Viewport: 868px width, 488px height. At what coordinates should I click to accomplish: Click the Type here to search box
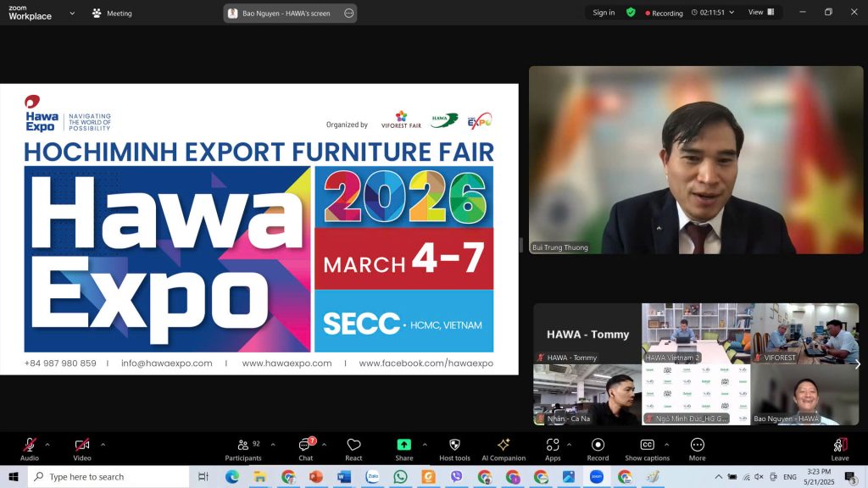point(108,476)
